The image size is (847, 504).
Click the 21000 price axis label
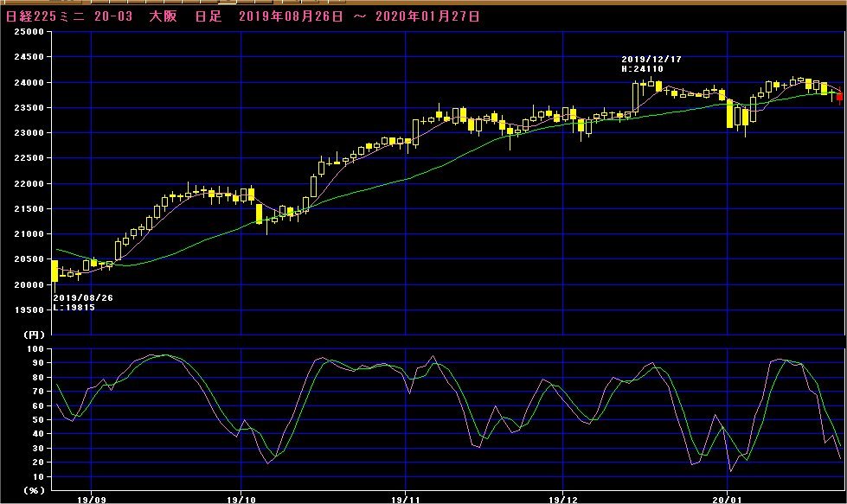[x=29, y=234]
